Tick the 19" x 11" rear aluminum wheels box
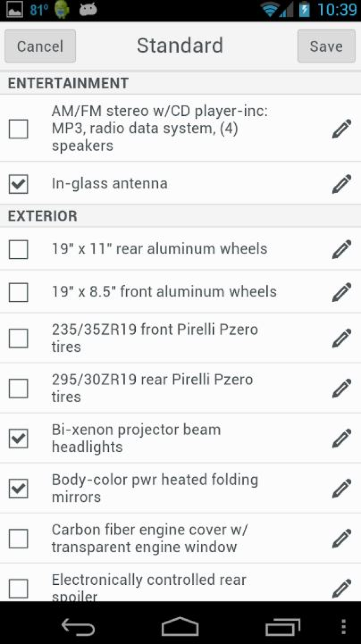The height and width of the screenshot is (644, 361). 18,249
